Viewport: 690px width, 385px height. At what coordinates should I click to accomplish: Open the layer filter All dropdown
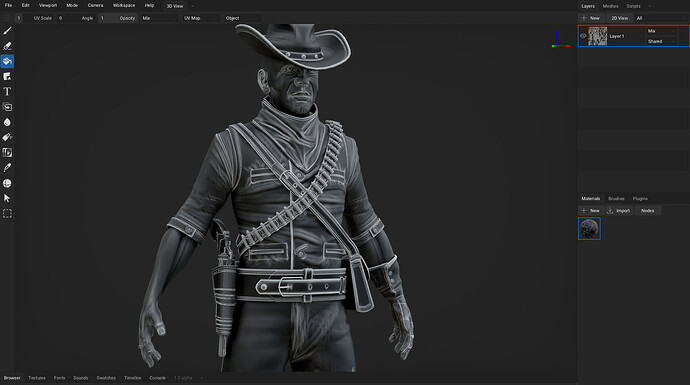[661, 18]
